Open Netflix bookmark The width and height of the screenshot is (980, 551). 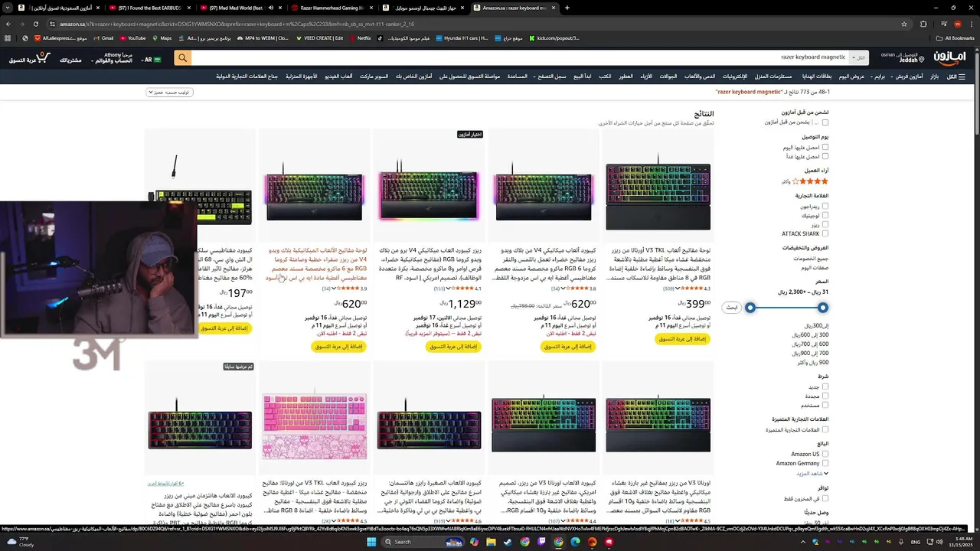pos(360,37)
